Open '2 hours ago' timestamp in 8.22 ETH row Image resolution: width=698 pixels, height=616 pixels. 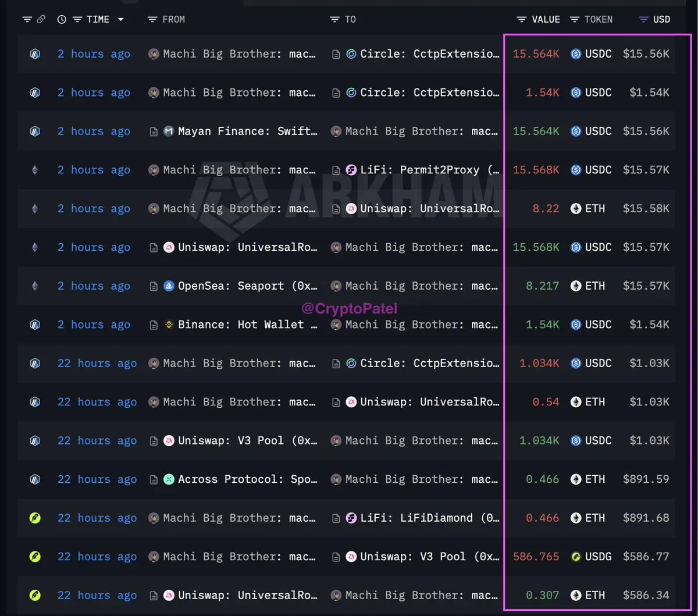tap(94, 209)
